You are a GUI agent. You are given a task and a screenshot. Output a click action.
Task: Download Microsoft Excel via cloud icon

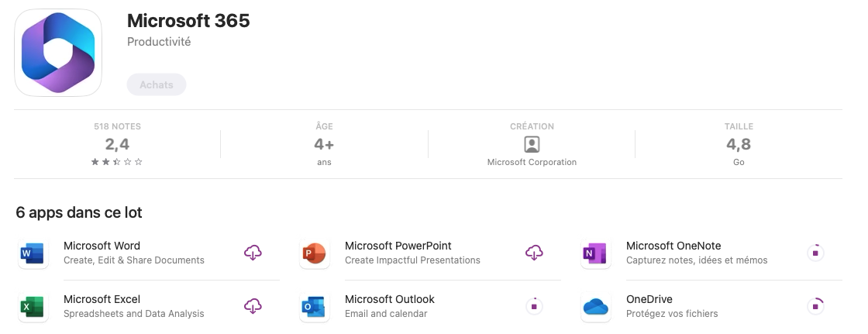(253, 306)
